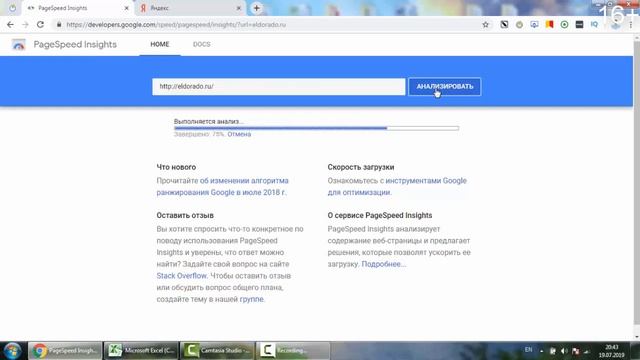Click the Скорость загрузки heading
Viewport: 640px width, 360px height.
361,167
